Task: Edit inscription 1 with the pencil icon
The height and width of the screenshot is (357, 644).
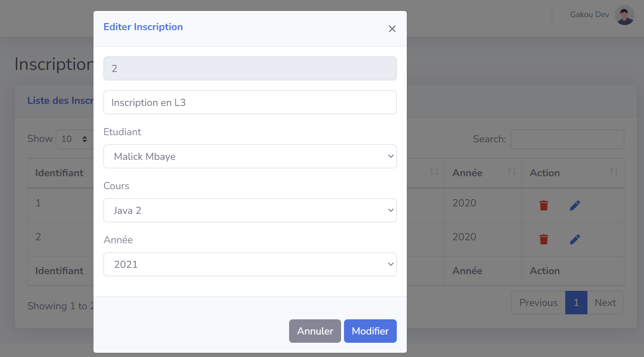Action: (575, 205)
